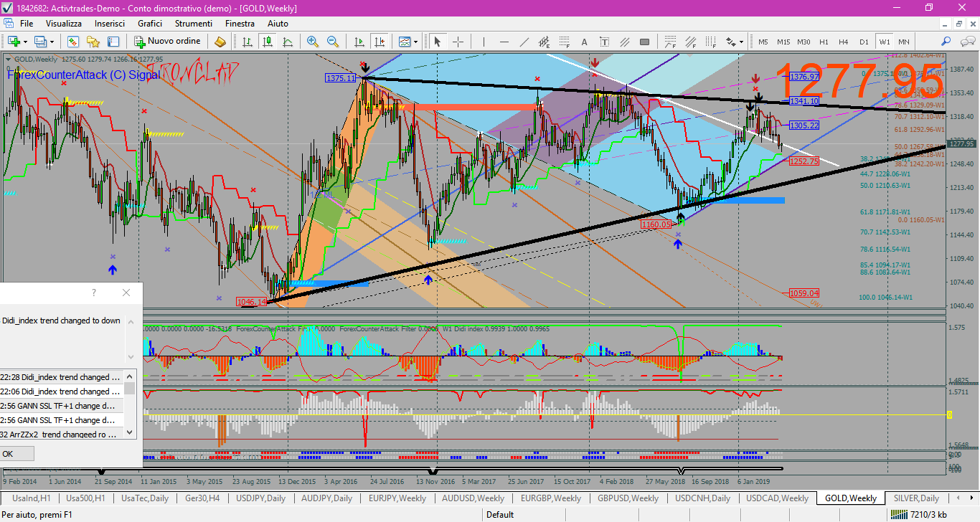Switch to M5 timeframe
The width and height of the screenshot is (980, 522).
(763, 42)
